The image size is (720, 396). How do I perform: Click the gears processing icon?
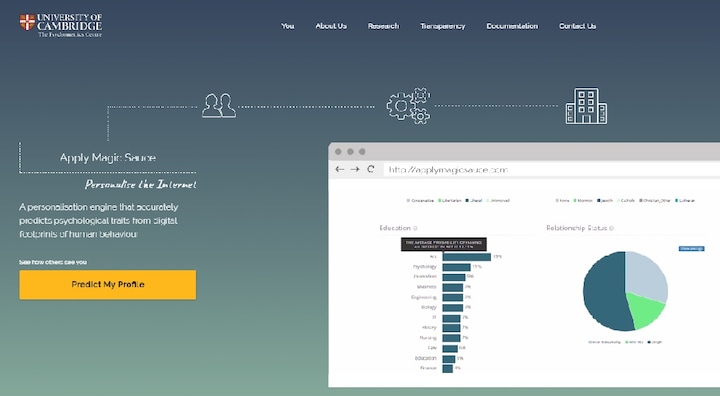click(x=409, y=106)
